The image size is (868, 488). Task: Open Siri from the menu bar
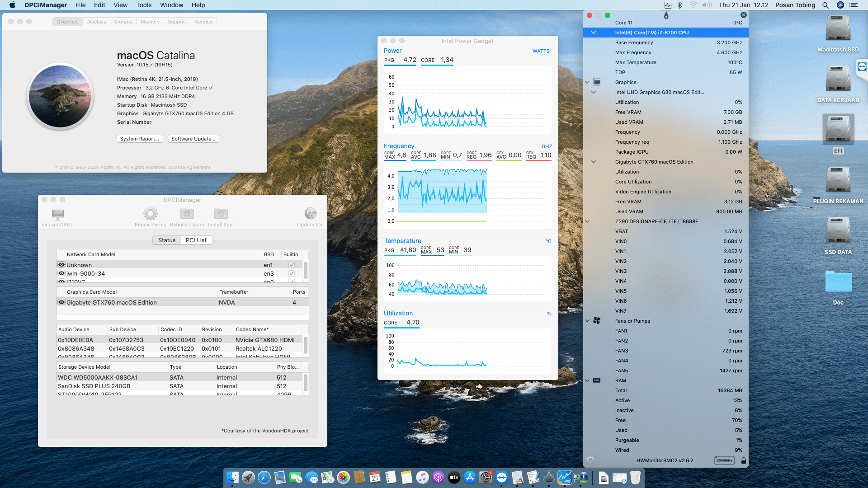tap(840, 5)
